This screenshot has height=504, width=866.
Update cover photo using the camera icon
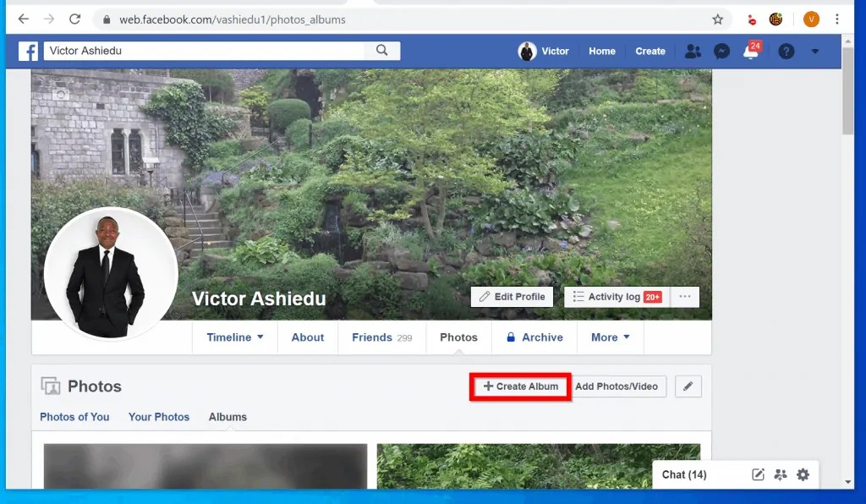60,94
